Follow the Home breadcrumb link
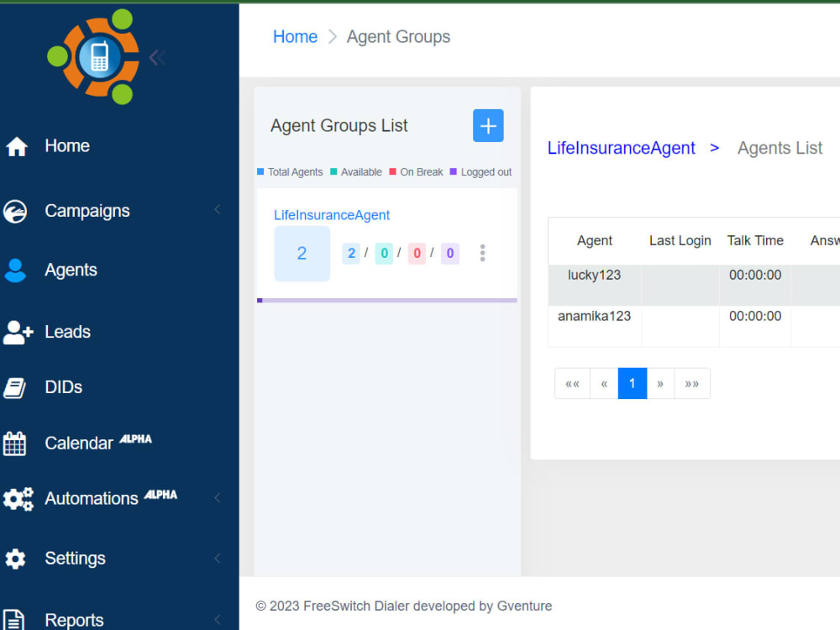This screenshot has width=840, height=630. [x=295, y=36]
